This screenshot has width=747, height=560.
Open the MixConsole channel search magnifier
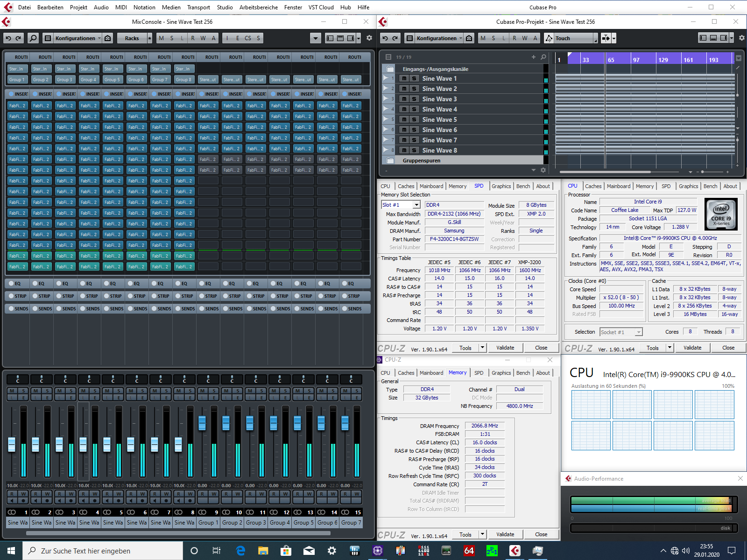[x=33, y=38]
